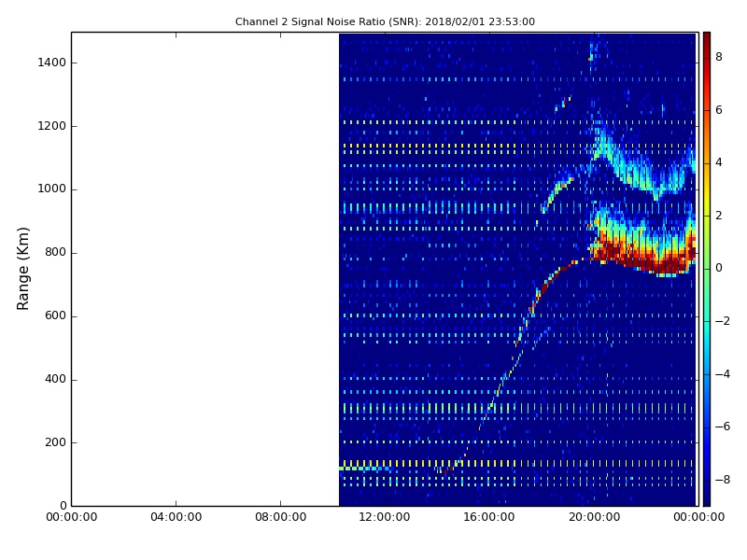
Task: Click the 08:00:00 x-axis label
Action: click(x=281, y=517)
